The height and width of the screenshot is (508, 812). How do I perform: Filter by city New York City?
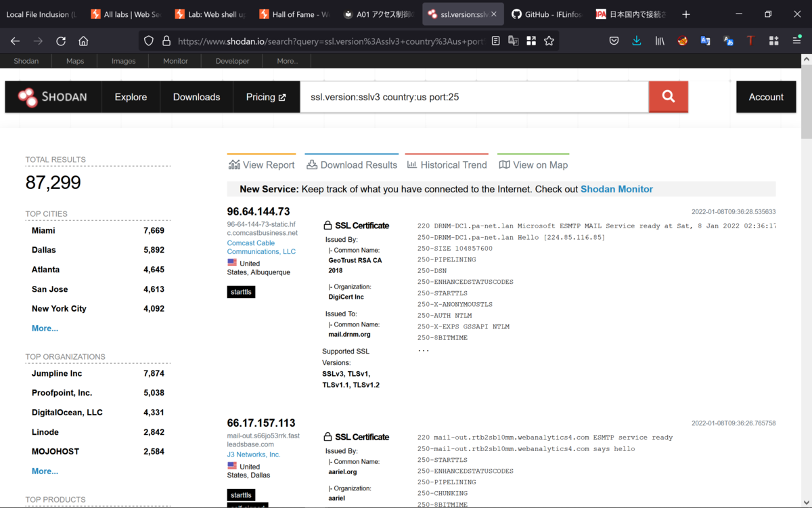(x=59, y=308)
